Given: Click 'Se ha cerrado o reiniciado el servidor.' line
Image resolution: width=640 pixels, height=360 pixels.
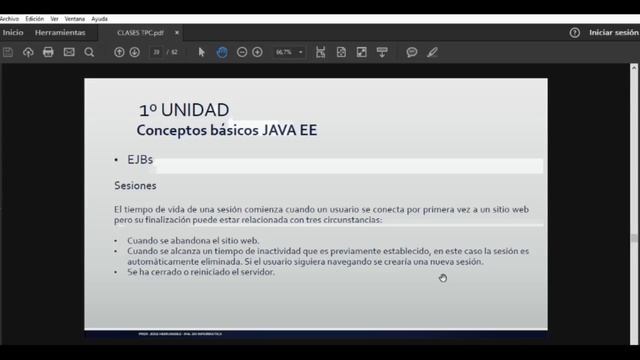Looking at the screenshot, I should pos(201,272).
